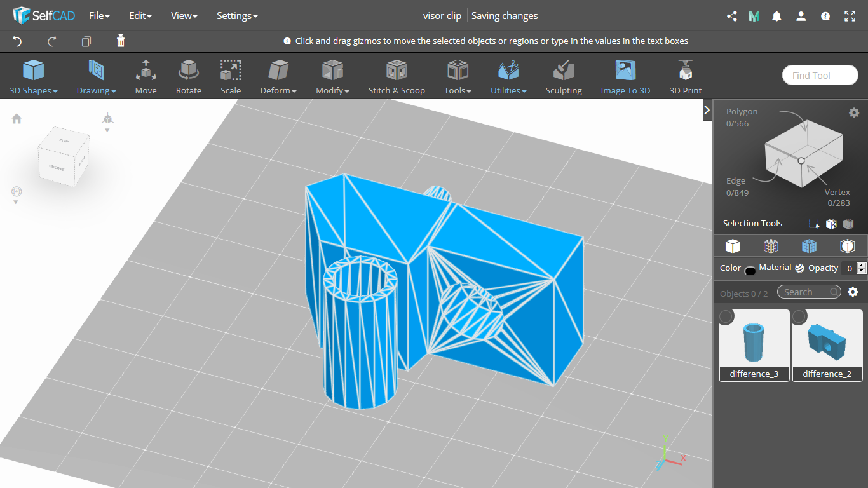
Task: Click the camera perspective icon
Action: point(107,119)
